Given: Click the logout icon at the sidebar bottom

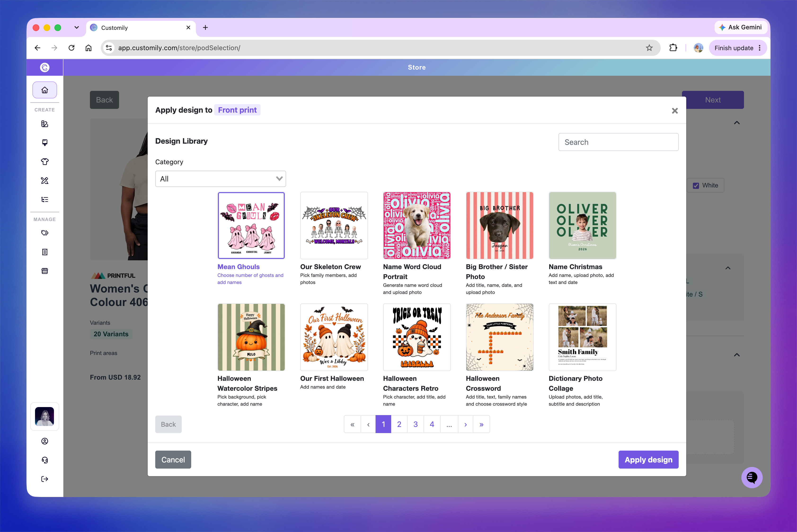Looking at the screenshot, I should click(x=44, y=479).
